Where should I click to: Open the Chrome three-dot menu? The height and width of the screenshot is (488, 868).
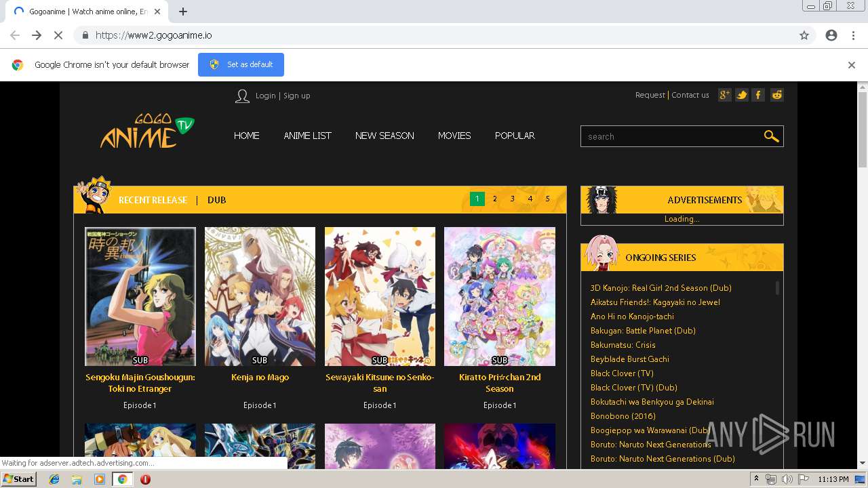point(853,35)
